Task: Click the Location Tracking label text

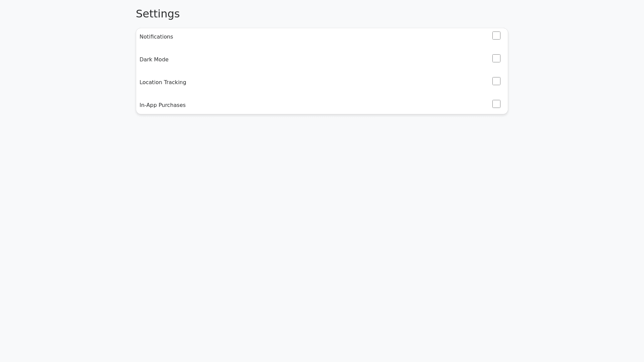Action: coord(163,82)
